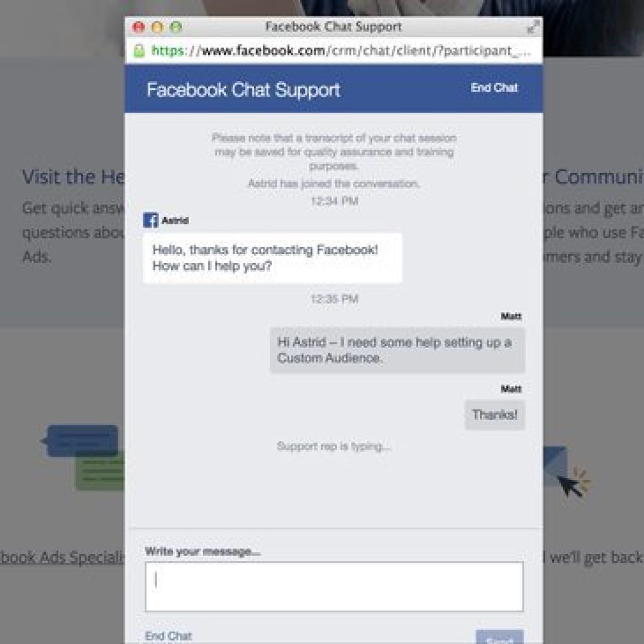Click the End Chat link at bottom left
The image size is (644, 644).
pyautogui.click(x=169, y=636)
